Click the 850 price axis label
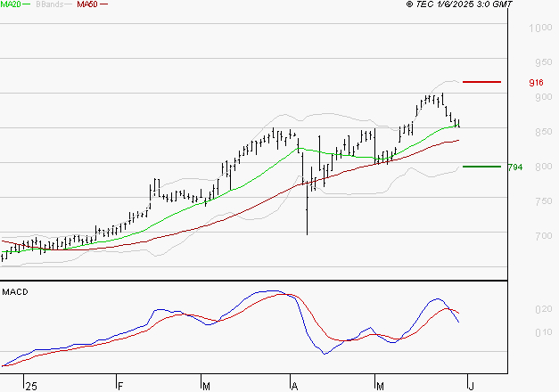This screenshot has width=559, height=392. [544, 132]
